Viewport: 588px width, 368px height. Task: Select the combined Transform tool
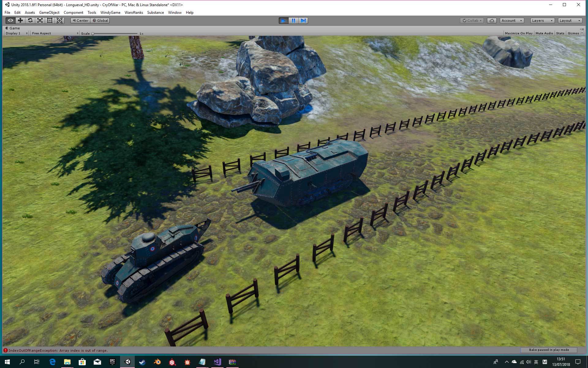pyautogui.click(x=60, y=21)
